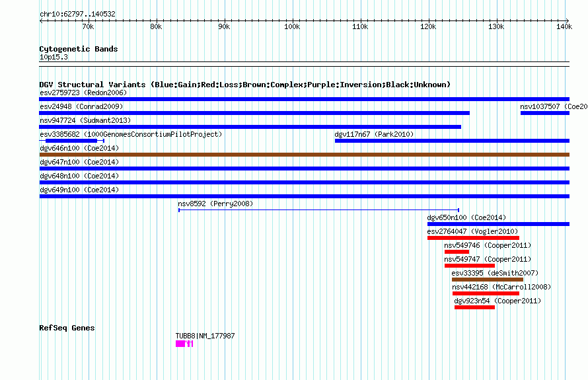The height and width of the screenshot is (380, 588).
Task: Click the brown bar under esv33395
Action: (x=488, y=280)
